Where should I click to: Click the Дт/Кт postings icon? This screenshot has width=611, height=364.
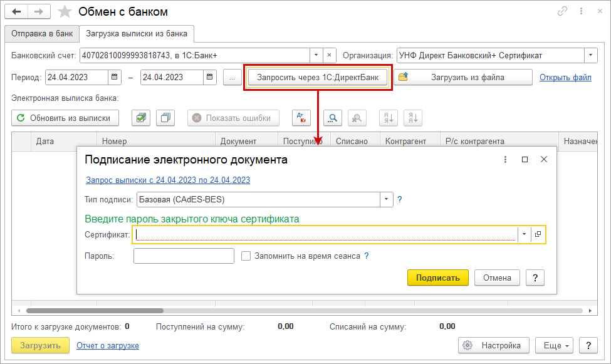[x=301, y=118]
